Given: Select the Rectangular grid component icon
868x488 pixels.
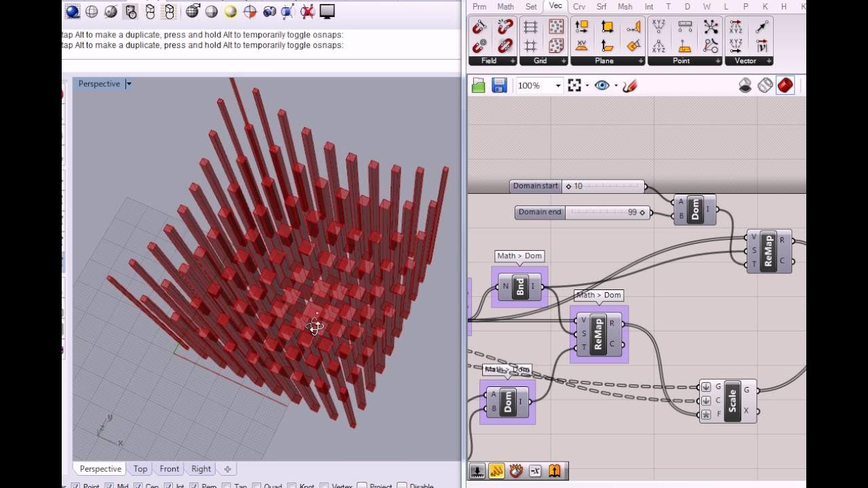Looking at the screenshot, I should pos(530,27).
